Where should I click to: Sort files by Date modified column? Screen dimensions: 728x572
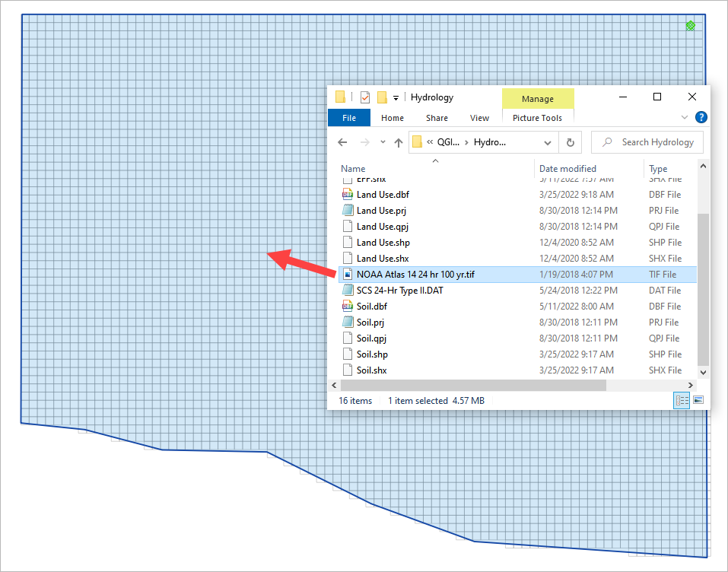(567, 169)
